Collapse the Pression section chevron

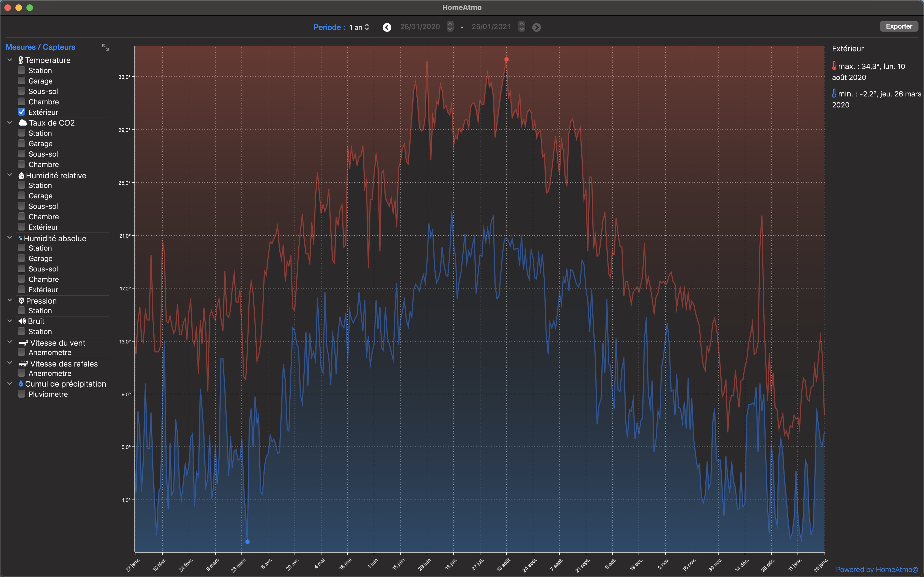tap(10, 300)
